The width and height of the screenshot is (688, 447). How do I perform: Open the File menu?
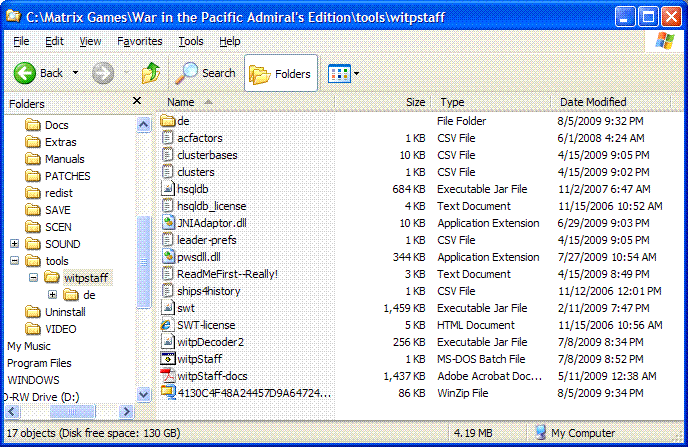(21, 41)
